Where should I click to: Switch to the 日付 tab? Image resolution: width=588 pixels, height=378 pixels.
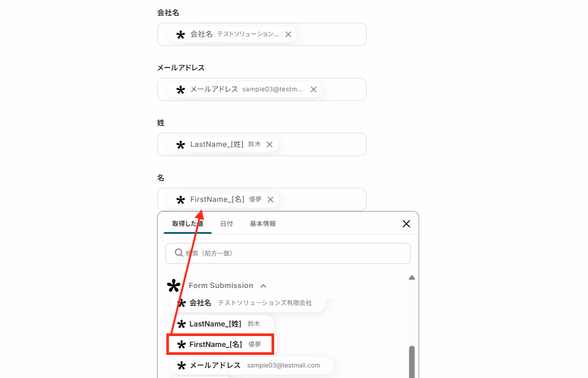tap(227, 224)
